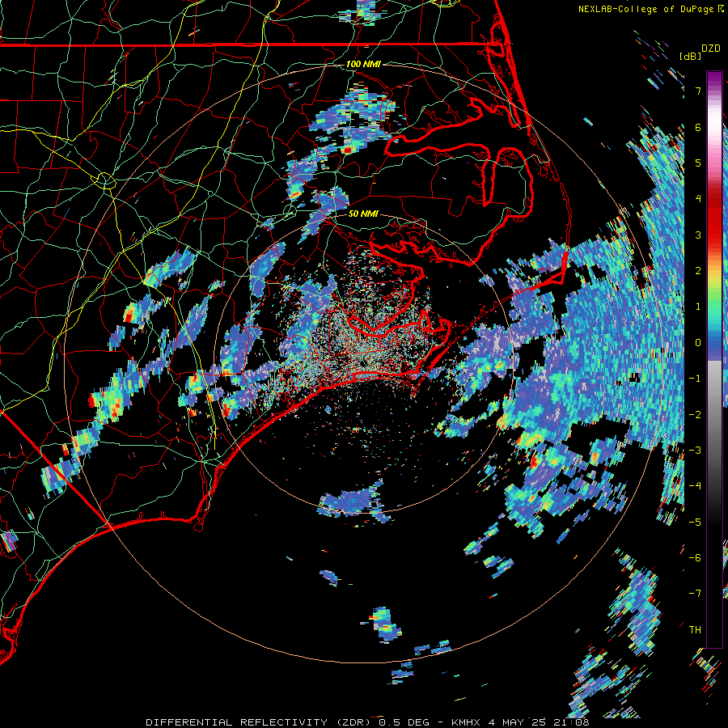This screenshot has width=728, height=728.
Task: Click the Differential Reflectivity caption at bottom
Action: pos(367,722)
